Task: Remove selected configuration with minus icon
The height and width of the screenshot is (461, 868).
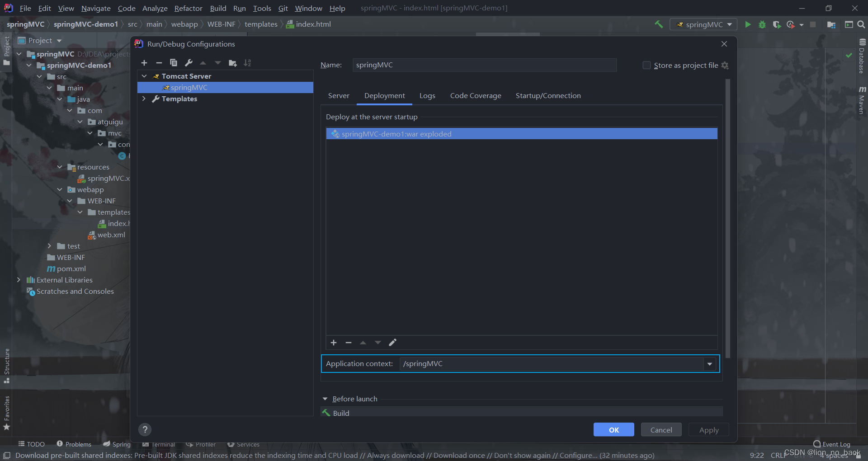Action: pos(159,63)
